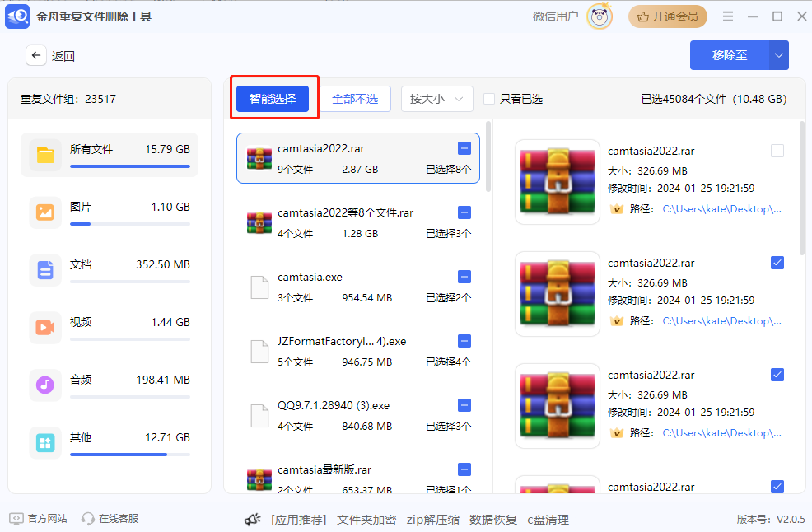This screenshot has height=532, width=812.
Task: Click the camtasia.exe file icon
Action: (259, 287)
